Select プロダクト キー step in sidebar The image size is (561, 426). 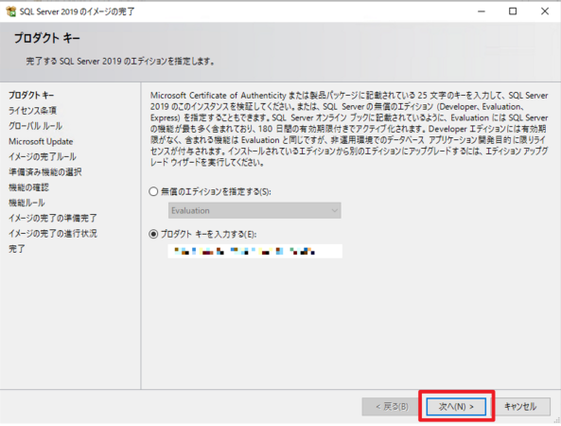(x=31, y=95)
